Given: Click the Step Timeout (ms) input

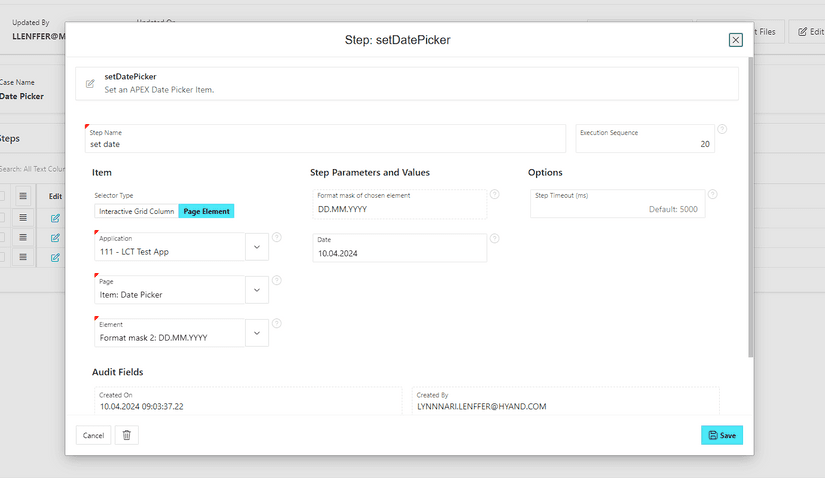Looking at the screenshot, I should coord(618,204).
